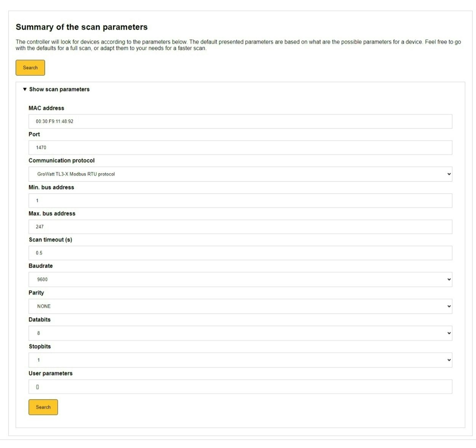Click the Parity dropdown chevron arrow

tap(449, 306)
